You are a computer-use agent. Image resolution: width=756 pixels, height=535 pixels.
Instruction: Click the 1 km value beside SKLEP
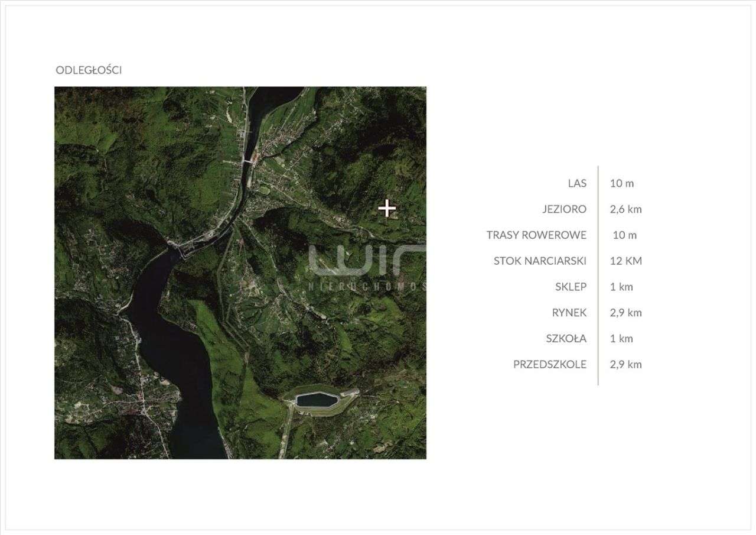621,287
